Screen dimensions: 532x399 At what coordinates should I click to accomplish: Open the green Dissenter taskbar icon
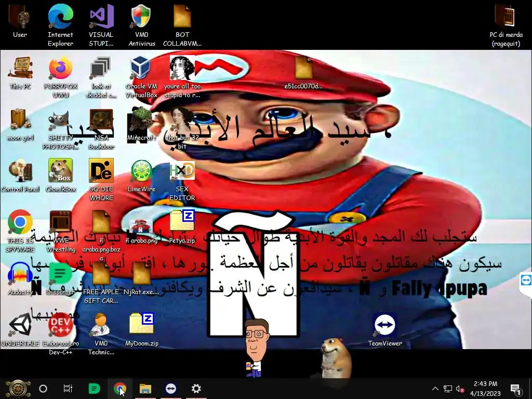click(x=94, y=389)
